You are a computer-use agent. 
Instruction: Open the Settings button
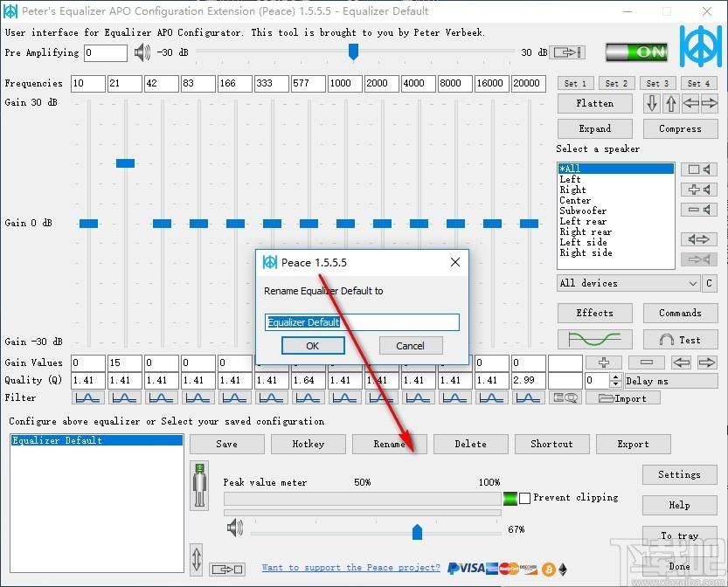click(x=680, y=474)
